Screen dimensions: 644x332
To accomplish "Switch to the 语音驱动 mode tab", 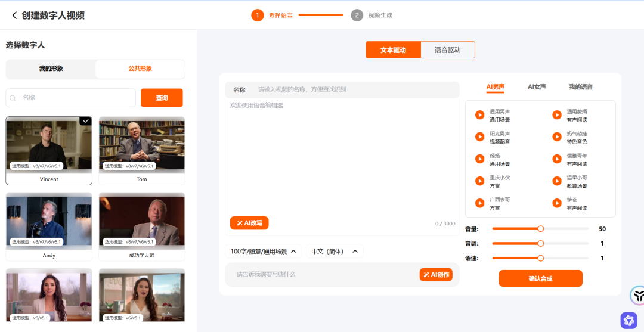I will coord(448,50).
